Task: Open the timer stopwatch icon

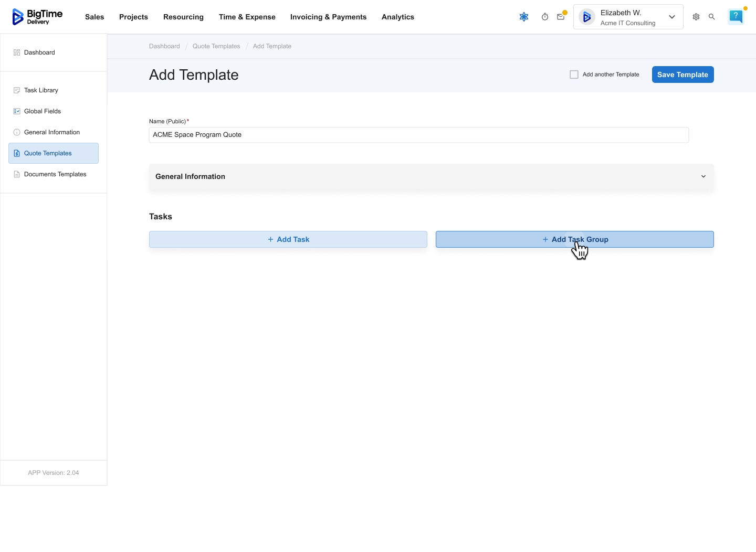Action: pyautogui.click(x=545, y=17)
